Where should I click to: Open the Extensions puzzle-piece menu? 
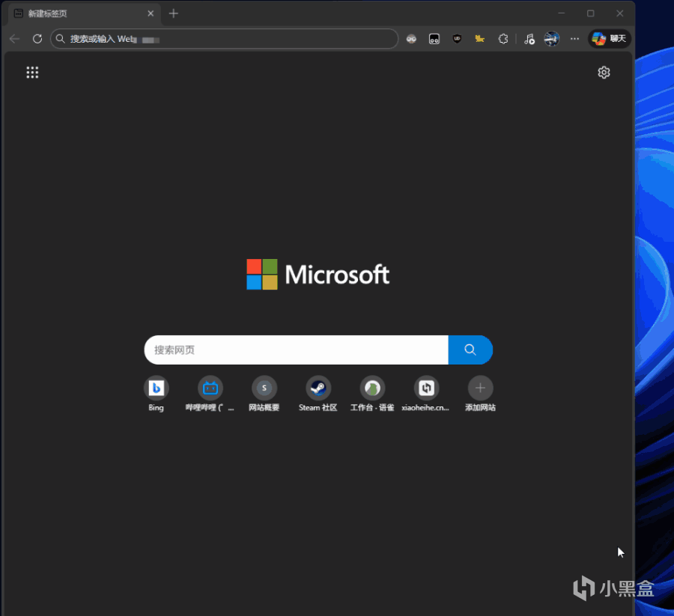click(x=503, y=39)
